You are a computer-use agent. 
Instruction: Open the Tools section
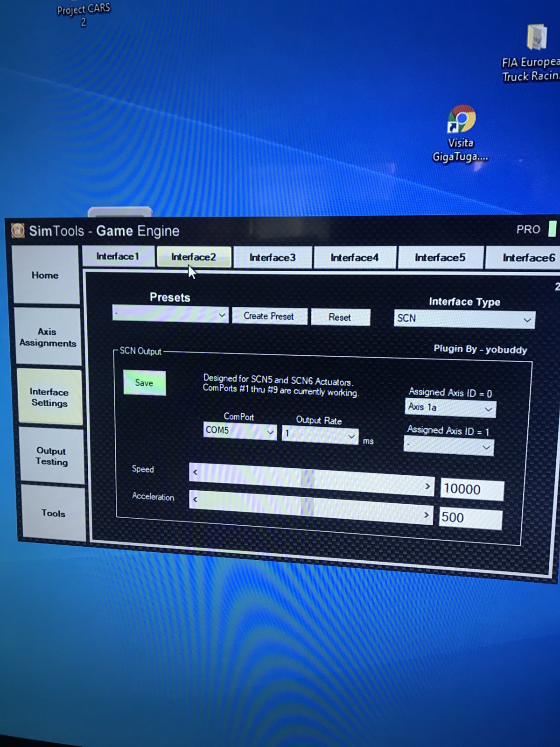[x=54, y=513]
